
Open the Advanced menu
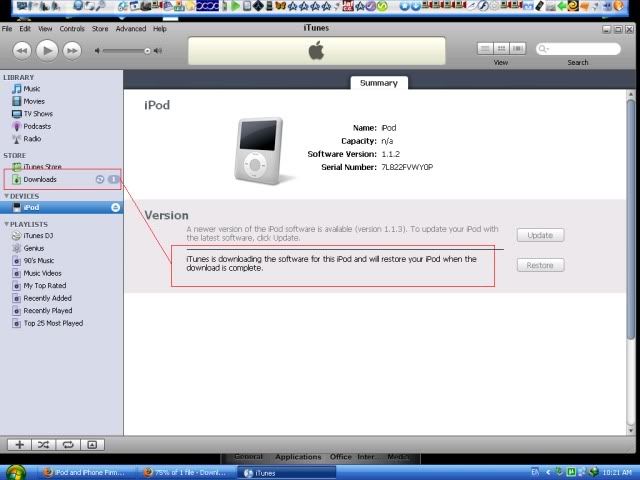pos(130,29)
